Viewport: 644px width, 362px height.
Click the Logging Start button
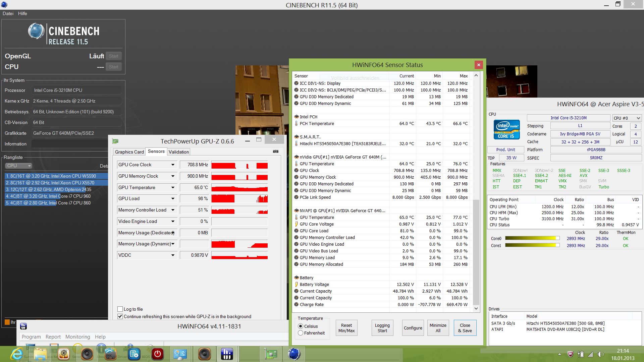[x=382, y=328]
